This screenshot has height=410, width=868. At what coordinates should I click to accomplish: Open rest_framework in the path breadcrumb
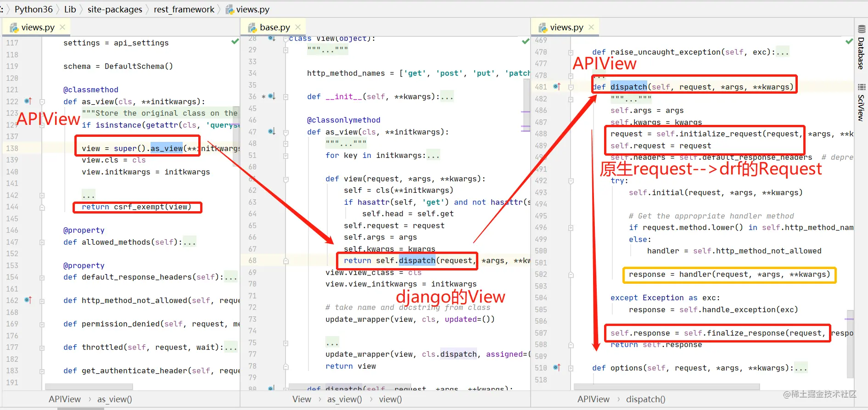(x=184, y=9)
